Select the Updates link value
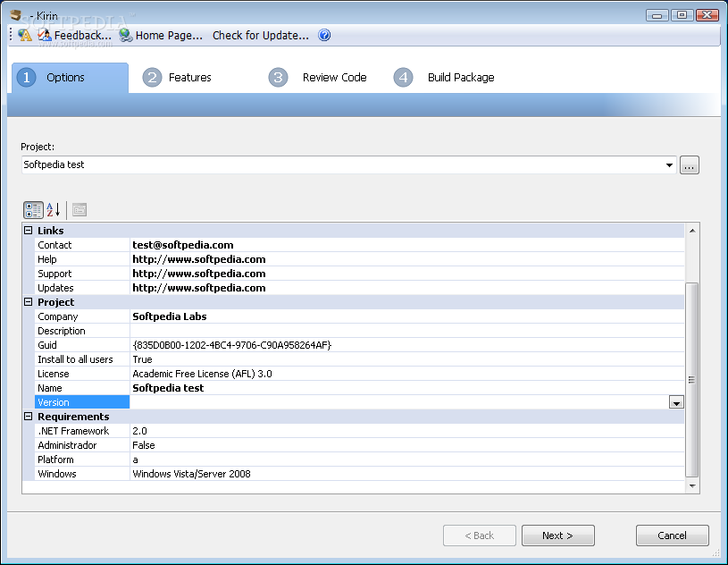 point(199,288)
